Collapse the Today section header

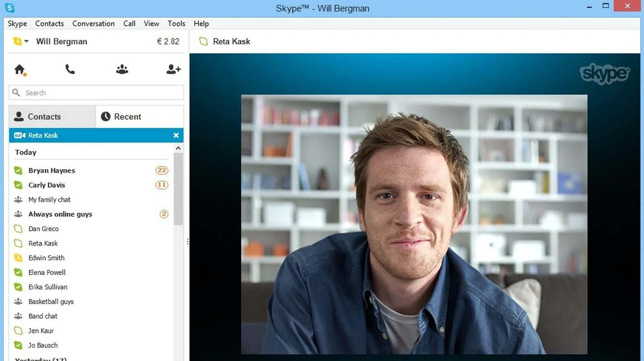coord(26,152)
